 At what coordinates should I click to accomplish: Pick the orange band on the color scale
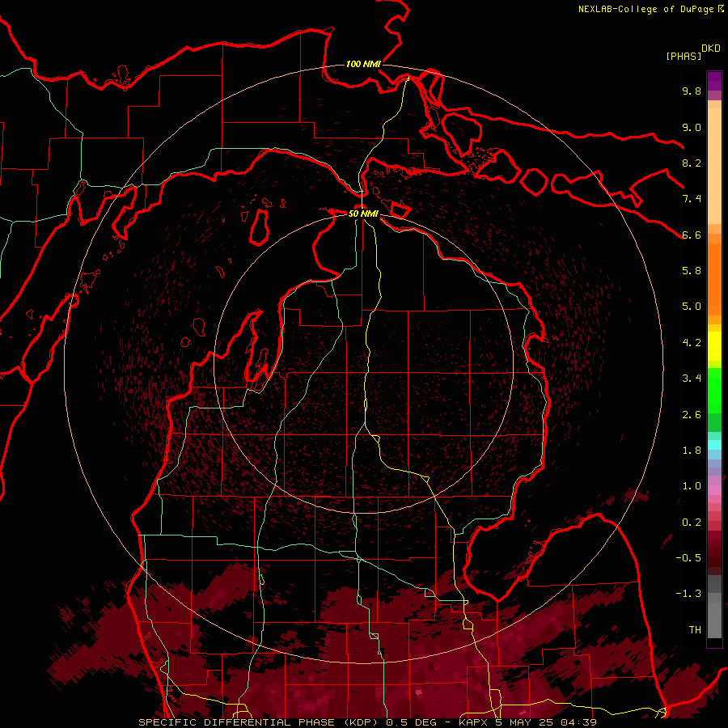714,280
